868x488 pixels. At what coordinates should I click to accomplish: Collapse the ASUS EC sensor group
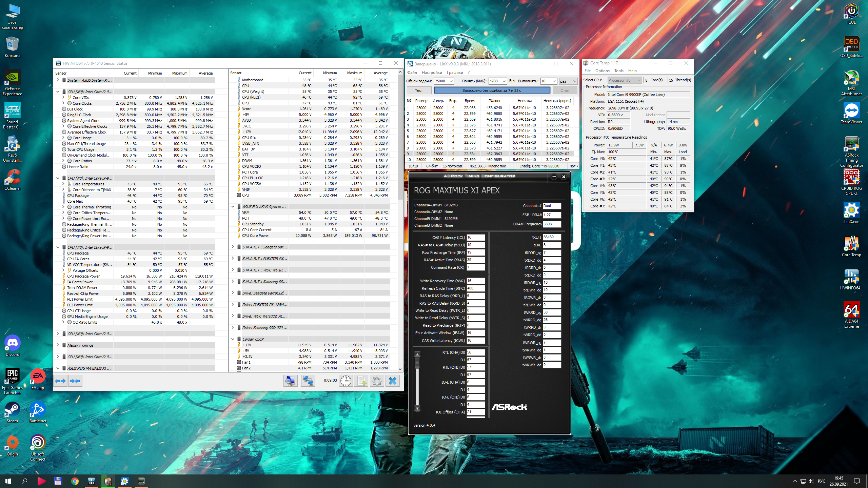coord(233,206)
